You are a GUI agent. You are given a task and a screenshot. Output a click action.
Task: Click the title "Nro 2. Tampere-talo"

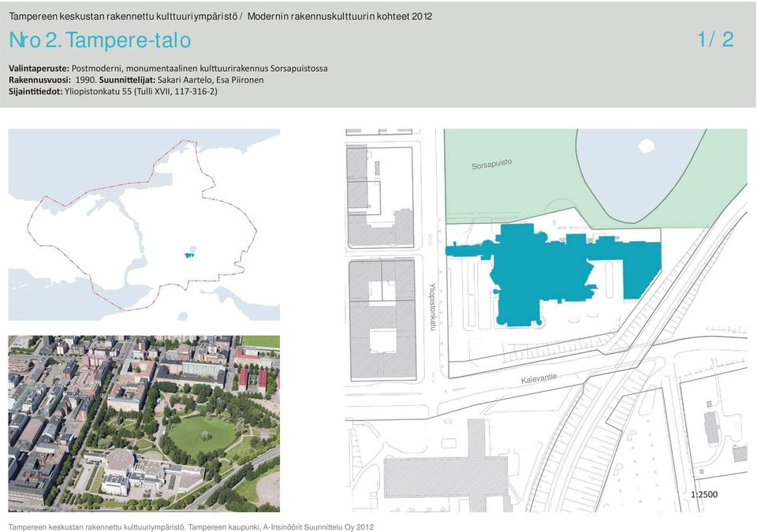pos(100,40)
